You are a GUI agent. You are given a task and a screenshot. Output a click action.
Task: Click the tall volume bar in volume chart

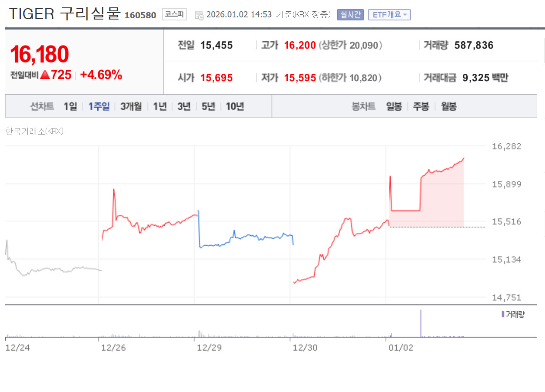[421, 323]
